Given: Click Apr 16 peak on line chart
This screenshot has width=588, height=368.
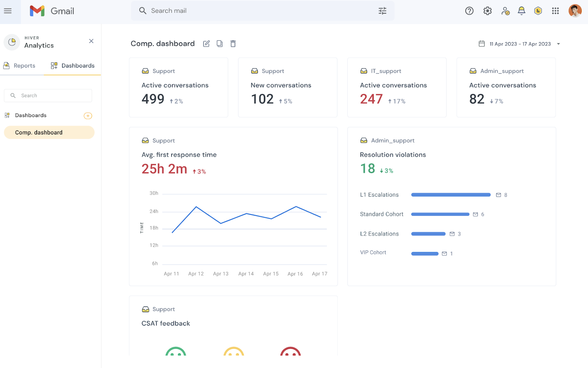Looking at the screenshot, I should [x=296, y=206].
